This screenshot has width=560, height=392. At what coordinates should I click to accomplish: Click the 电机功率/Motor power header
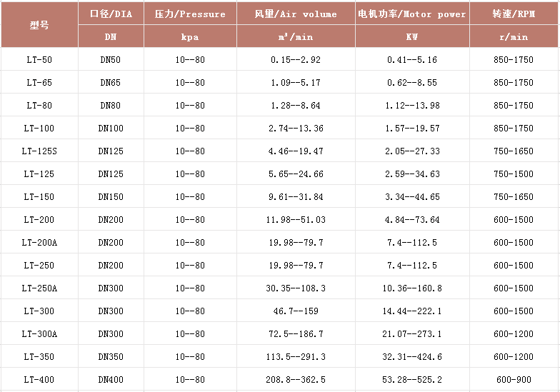(x=412, y=14)
